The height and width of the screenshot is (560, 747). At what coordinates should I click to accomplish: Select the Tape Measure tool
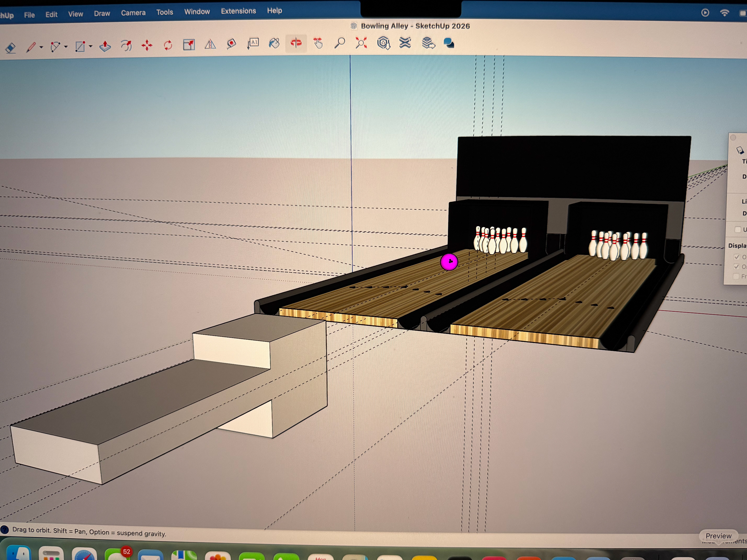pos(231,44)
